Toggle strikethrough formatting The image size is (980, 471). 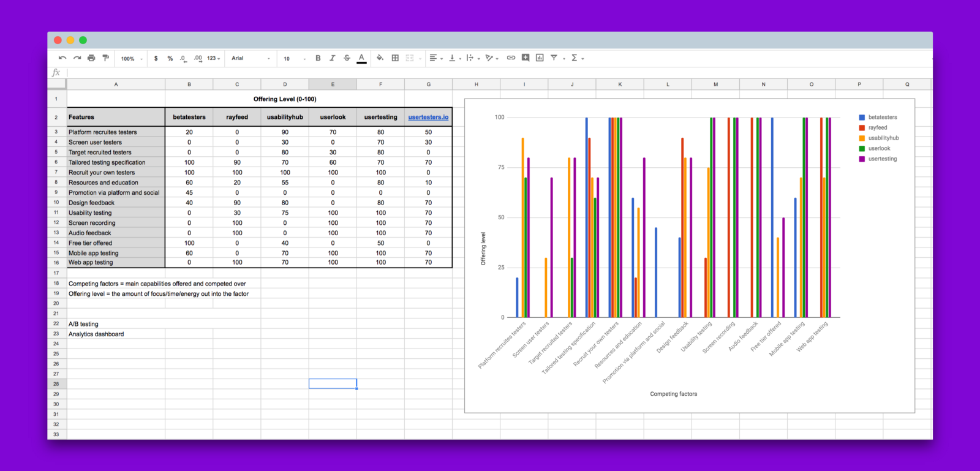[347, 58]
